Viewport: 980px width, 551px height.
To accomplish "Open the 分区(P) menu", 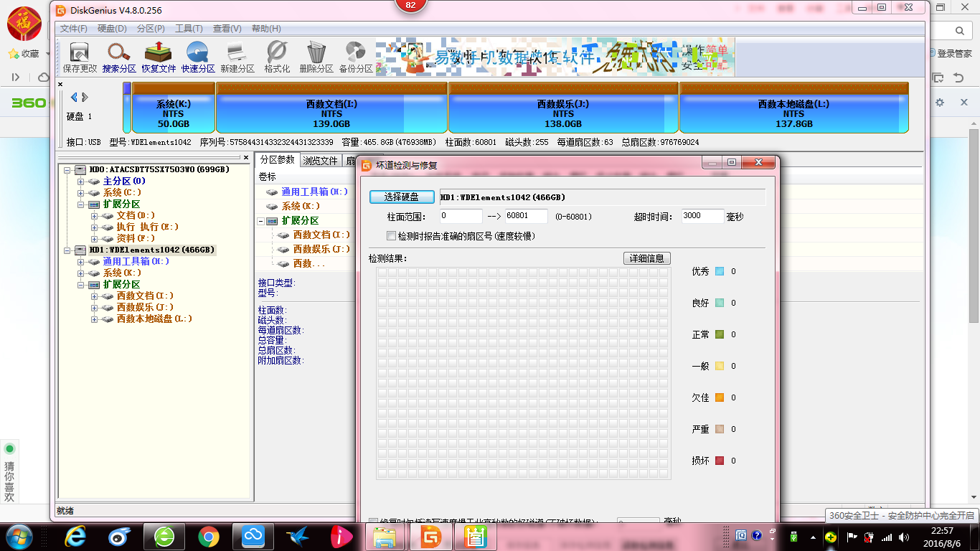I will coord(151,29).
